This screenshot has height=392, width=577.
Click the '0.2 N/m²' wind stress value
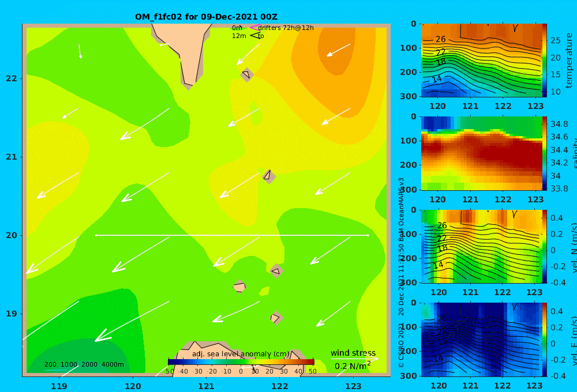(353, 366)
